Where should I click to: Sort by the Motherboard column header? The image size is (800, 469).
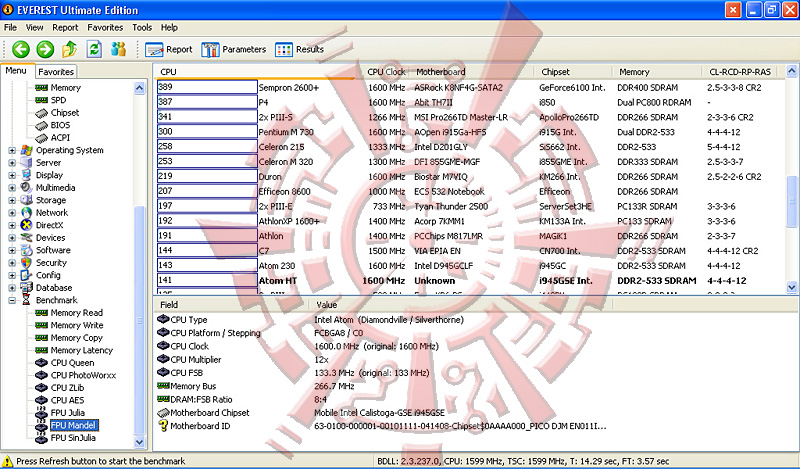[472, 72]
